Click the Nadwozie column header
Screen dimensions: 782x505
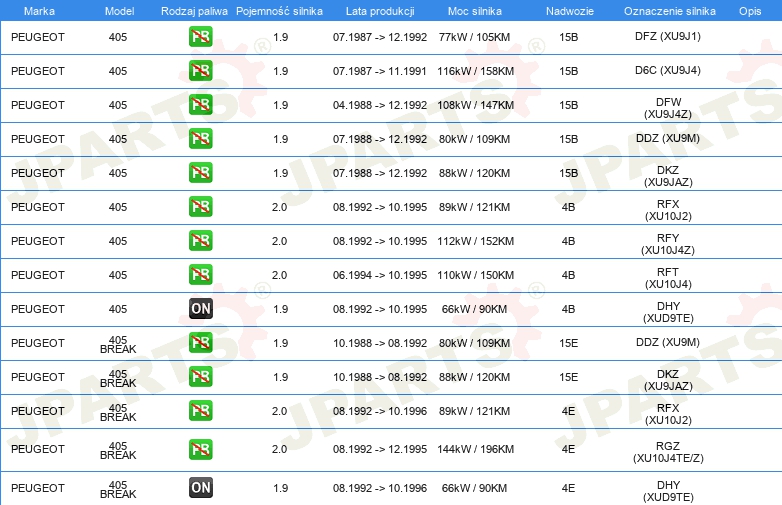(570, 11)
